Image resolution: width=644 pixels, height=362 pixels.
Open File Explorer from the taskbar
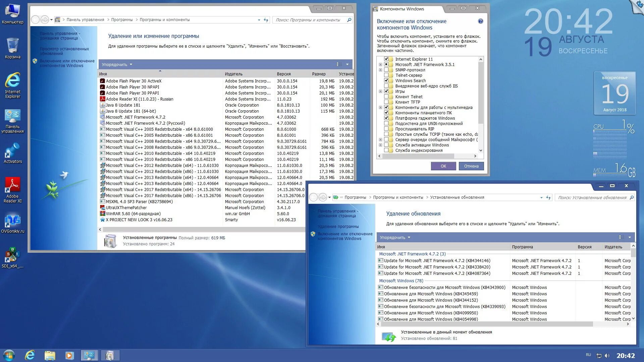point(50,355)
